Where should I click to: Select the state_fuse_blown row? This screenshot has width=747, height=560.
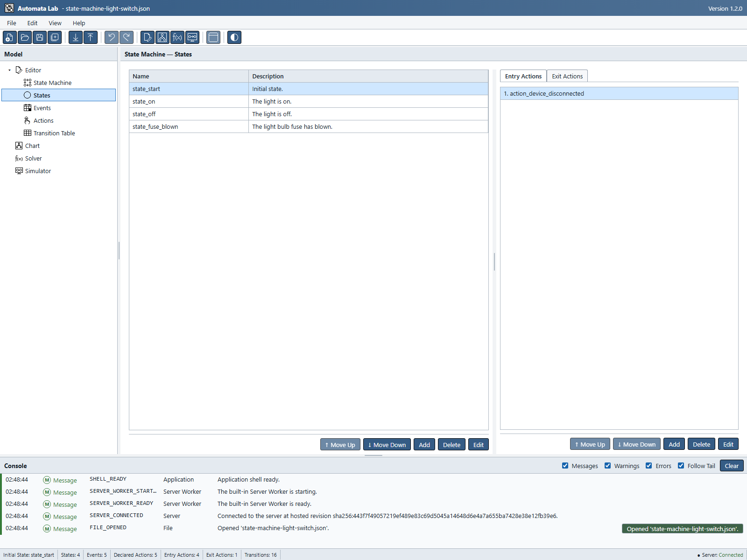coord(309,126)
